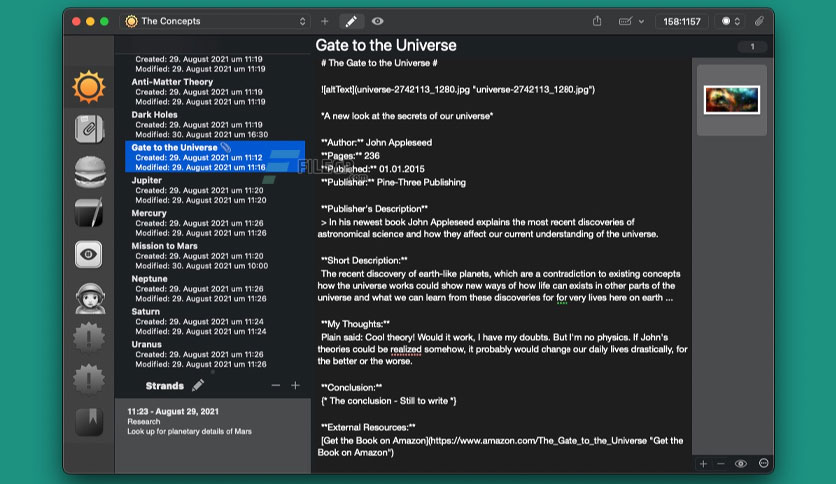Viewport: 836px width, 484px height.
Task: Toggle preview mode with the toolbar eye icon
Action: click(377, 21)
